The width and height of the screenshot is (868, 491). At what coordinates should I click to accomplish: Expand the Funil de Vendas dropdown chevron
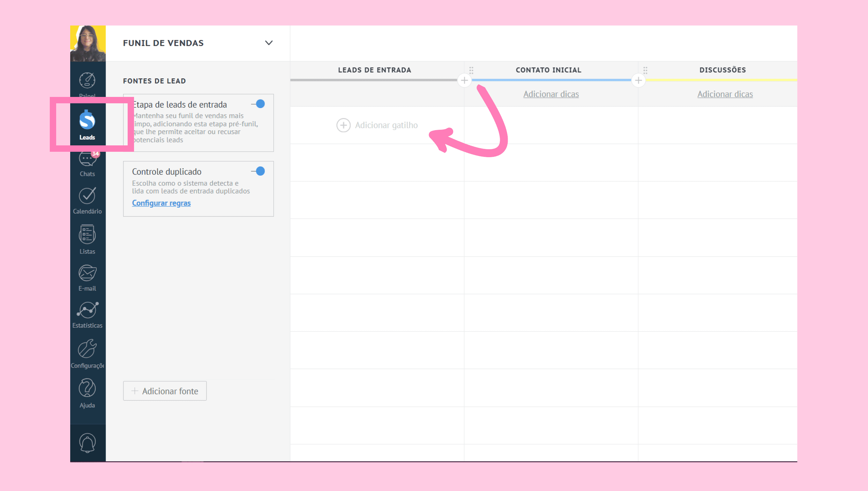pos(269,43)
